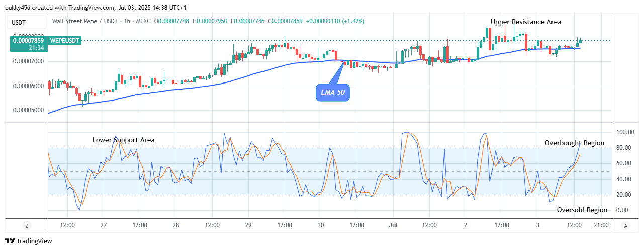Click the 0.00006000 price axis label
Viewport: 644px width, 250px height.
tap(29, 86)
